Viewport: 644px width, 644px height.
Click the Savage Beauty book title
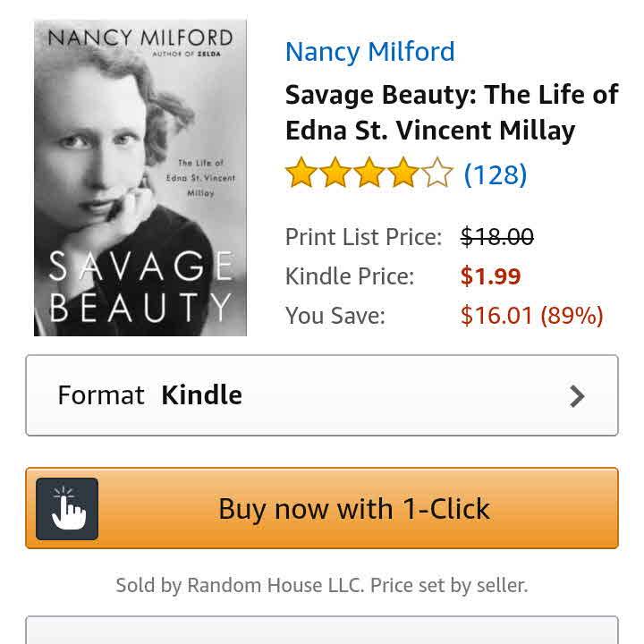[451, 112]
